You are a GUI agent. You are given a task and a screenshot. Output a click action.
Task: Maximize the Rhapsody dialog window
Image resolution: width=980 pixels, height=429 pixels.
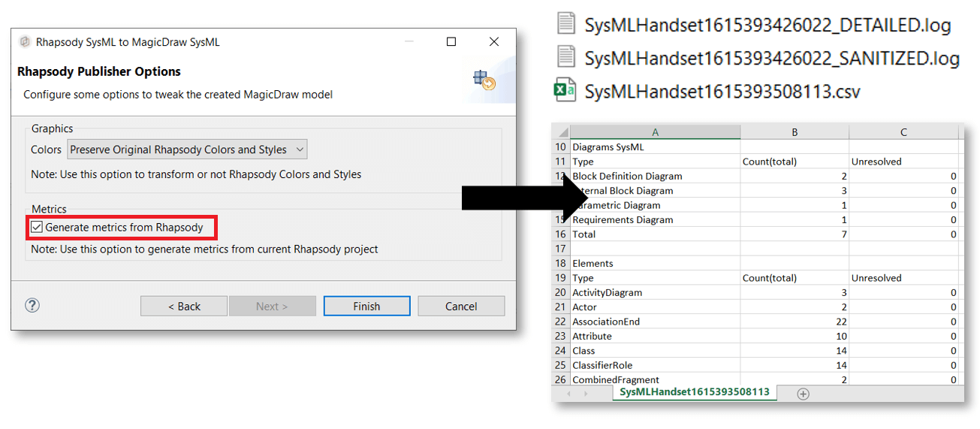pyautogui.click(x=451, y=42)
